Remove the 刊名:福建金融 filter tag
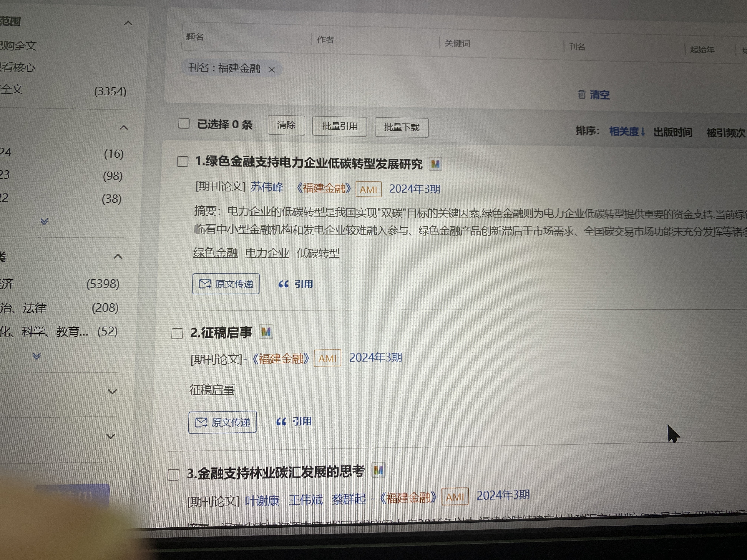Viewport: 747px width, 560px height. coord(272,70)
